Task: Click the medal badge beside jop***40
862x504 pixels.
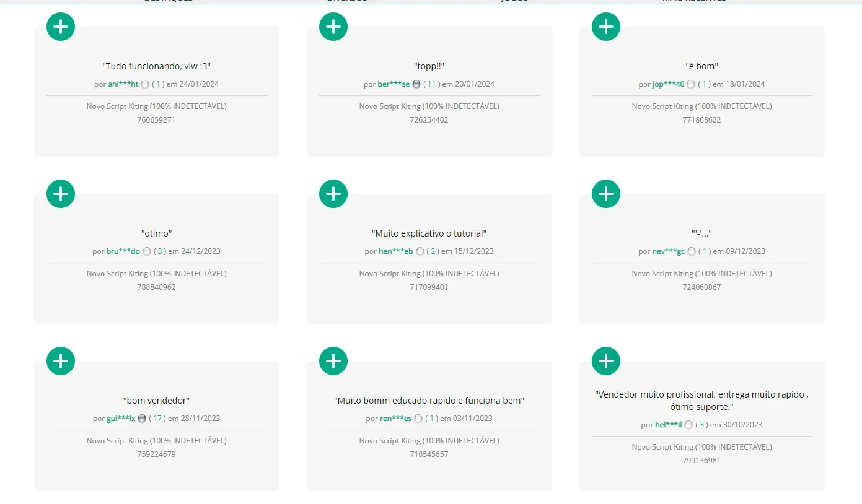Action: pyautogui.click(x=691, y=84)
